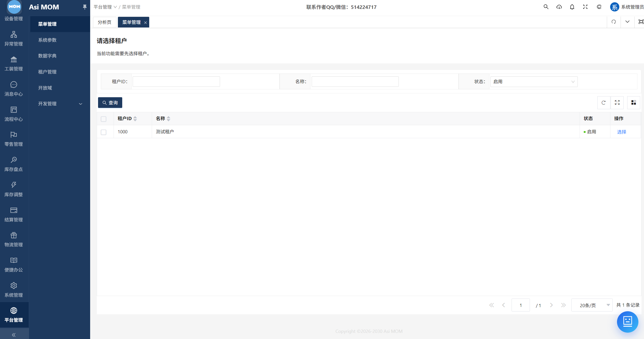Open 开放域 menu item
Viewport: 644px width, 339px height.
click(x=60, y=88)
